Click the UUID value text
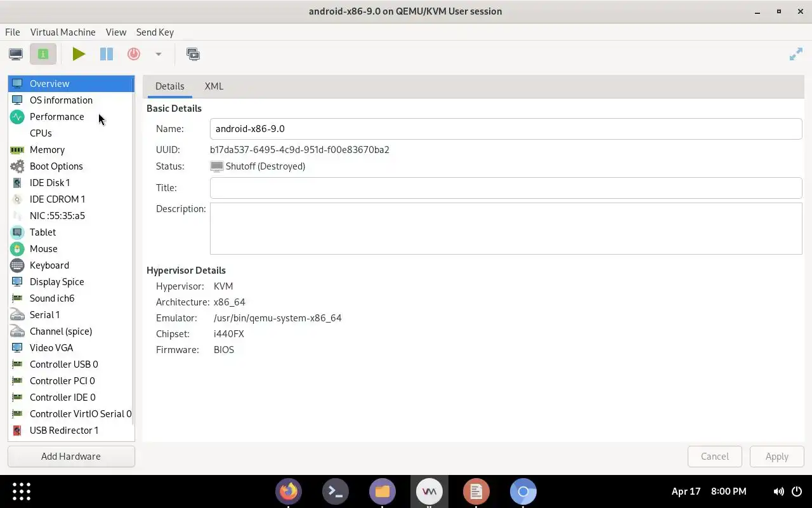The image size is (812, 508). 299,150
